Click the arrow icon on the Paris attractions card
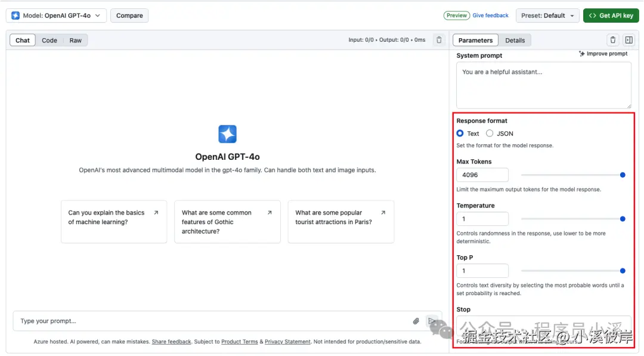Image resolution: width=644 pixels, height=356 pixels. 383,213
